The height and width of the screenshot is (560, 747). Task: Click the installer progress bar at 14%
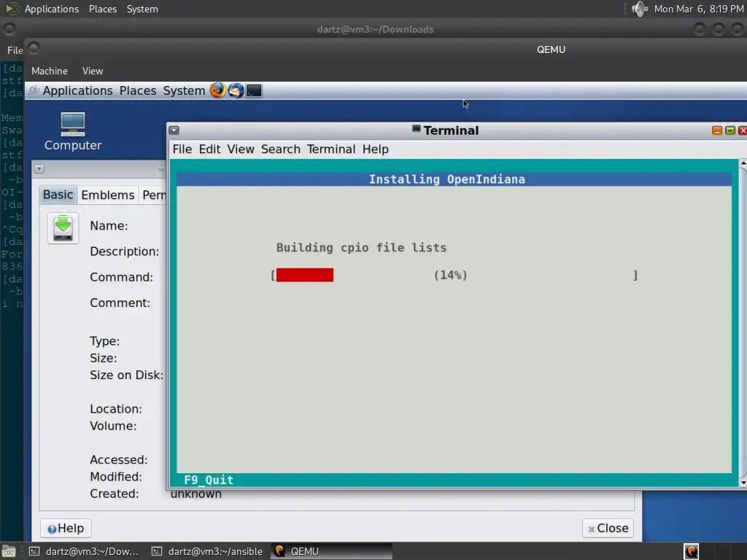(x=454, y=275)
